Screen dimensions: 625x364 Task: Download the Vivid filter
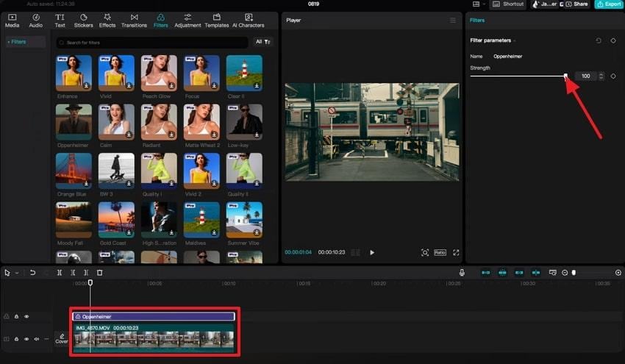tap(129, 86)
